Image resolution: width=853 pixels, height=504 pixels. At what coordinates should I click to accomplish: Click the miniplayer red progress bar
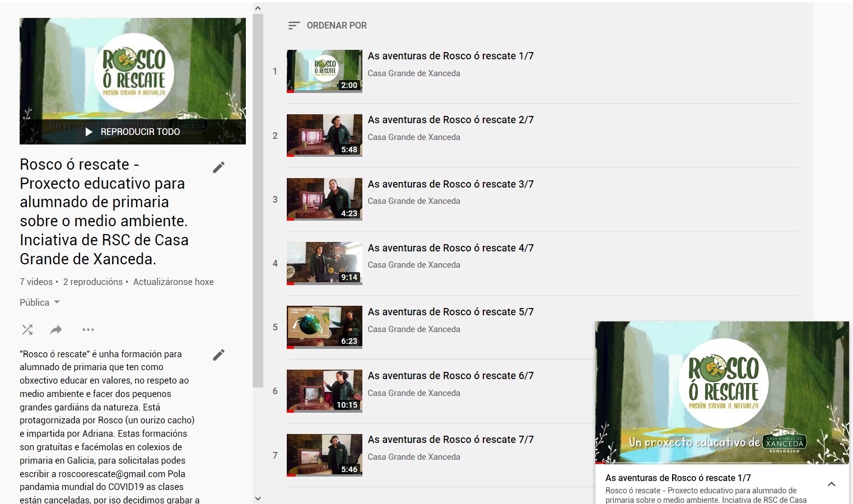point(600,463)
